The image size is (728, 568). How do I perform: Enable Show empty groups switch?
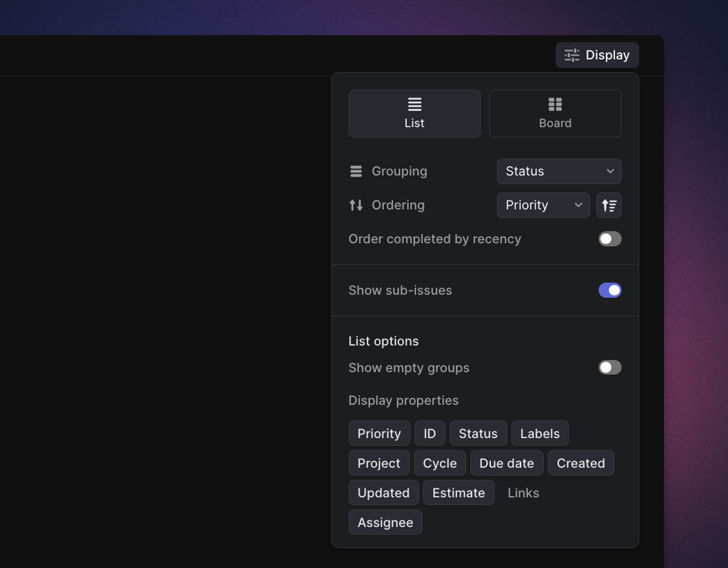[x=610, y=367]
